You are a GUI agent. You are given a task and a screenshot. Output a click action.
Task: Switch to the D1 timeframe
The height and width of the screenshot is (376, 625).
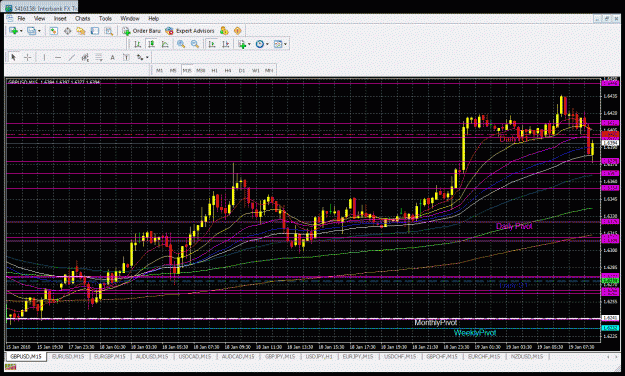click(242, 71)
